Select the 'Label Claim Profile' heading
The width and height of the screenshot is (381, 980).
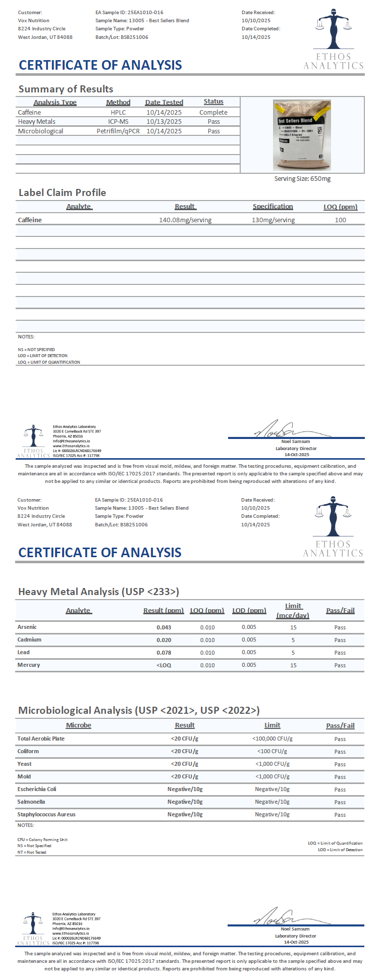62,192
